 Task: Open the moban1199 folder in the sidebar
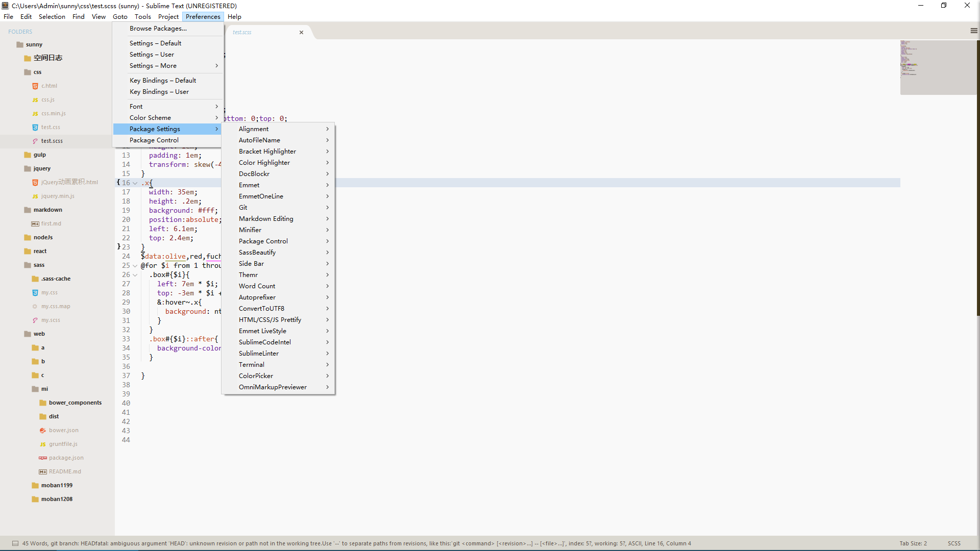pyautogui.click(x=57, y=485)
